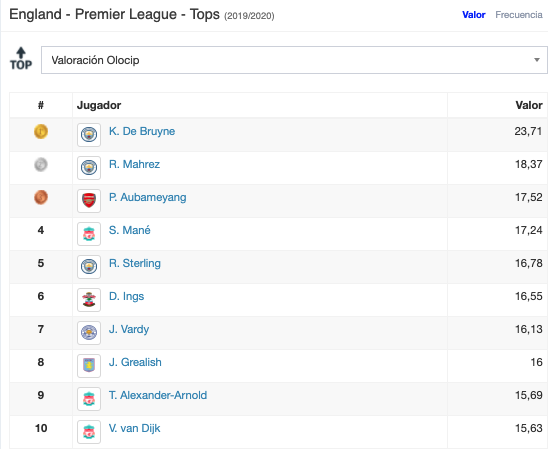Click the Jugador column header
Screen dimensions: 548x449
click(x=99, y=105)
